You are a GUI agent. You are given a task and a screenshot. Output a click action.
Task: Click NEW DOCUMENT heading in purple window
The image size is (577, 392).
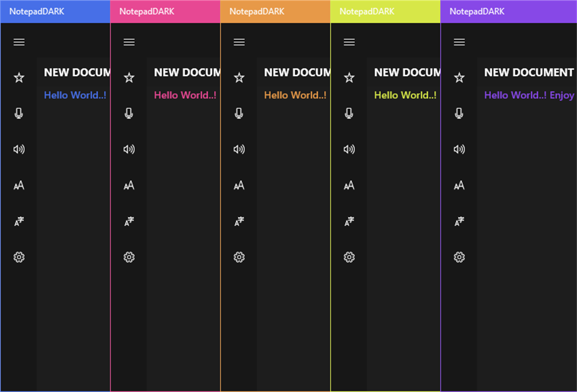click(529, 73)
